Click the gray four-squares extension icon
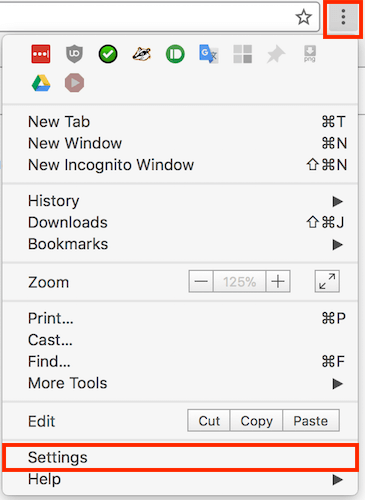365x500 pixels. [242, 54]
